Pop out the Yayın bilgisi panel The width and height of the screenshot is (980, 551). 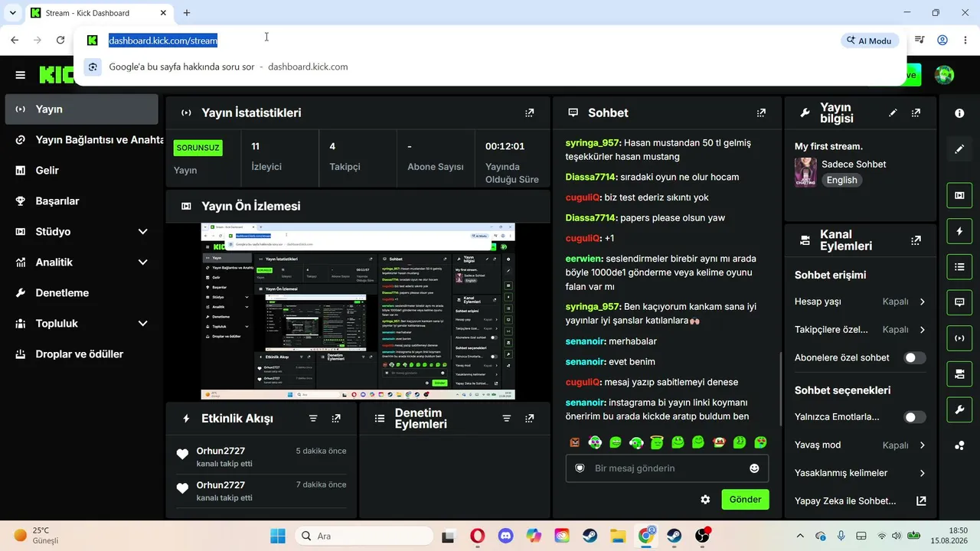tap(916, 112)
